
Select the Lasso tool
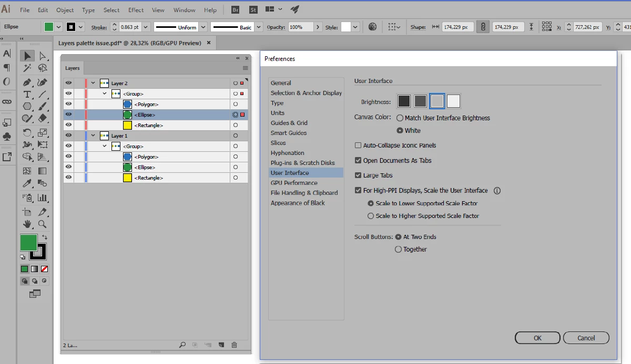tap(43, 68)
